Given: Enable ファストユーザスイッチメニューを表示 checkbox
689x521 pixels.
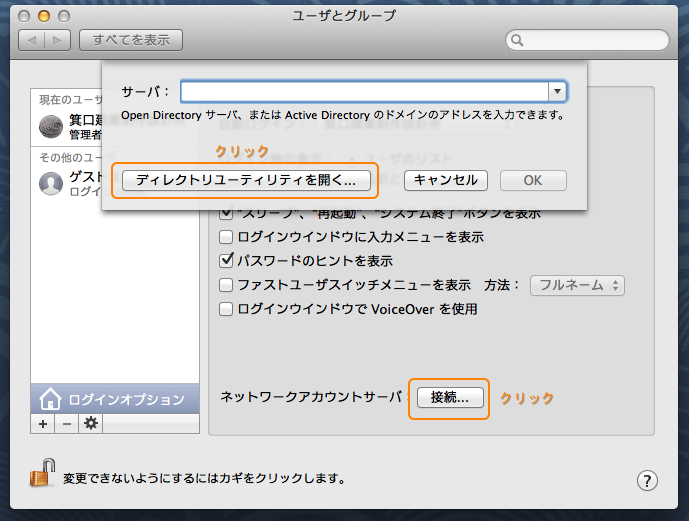Looking at the screenshot, I should (226, 285).
